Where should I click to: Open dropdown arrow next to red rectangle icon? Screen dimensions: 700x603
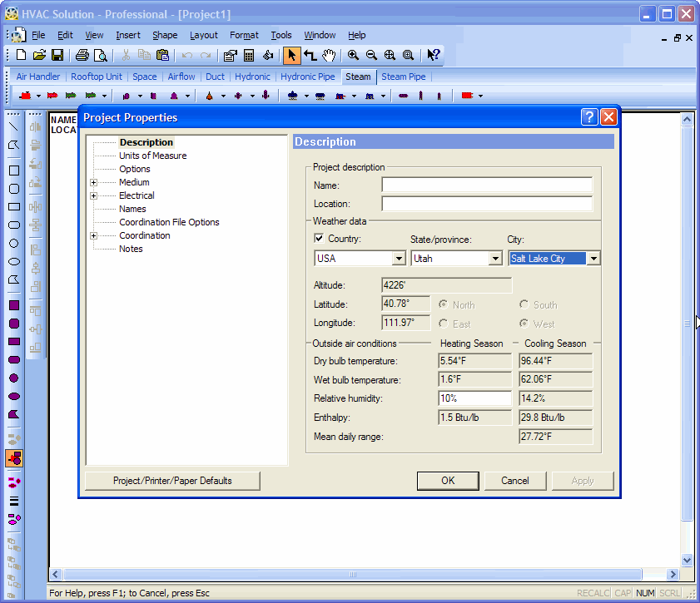[480, 96]
